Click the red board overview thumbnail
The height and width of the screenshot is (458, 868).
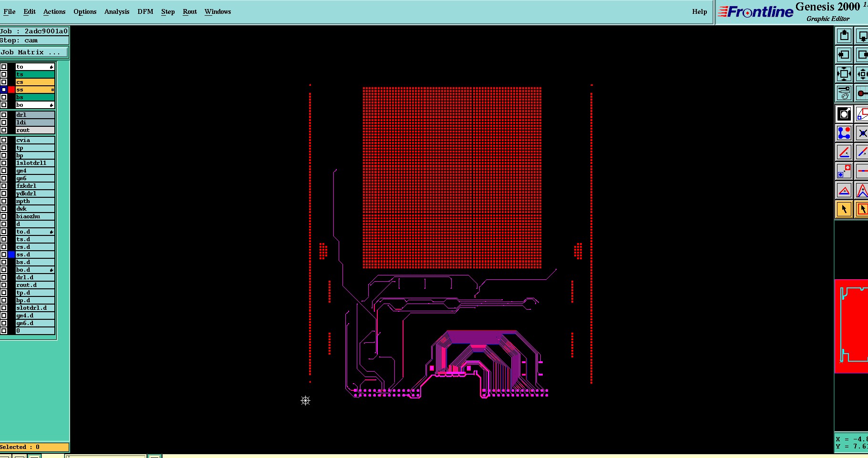[851, 326]
